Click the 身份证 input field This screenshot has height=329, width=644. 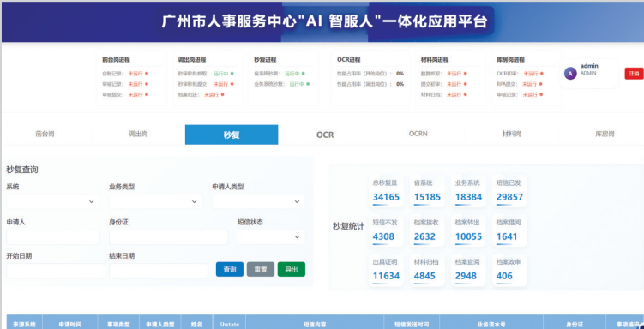point(168,237)
